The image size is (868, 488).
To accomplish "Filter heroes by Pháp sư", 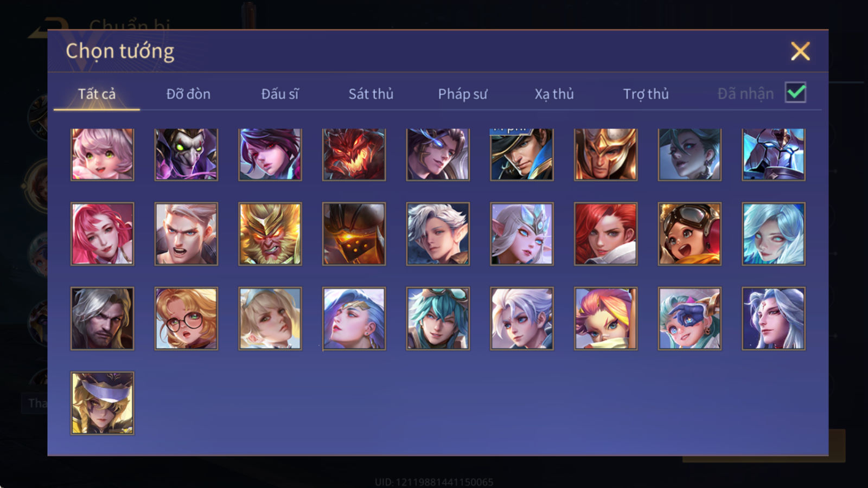I will [462, 94].
